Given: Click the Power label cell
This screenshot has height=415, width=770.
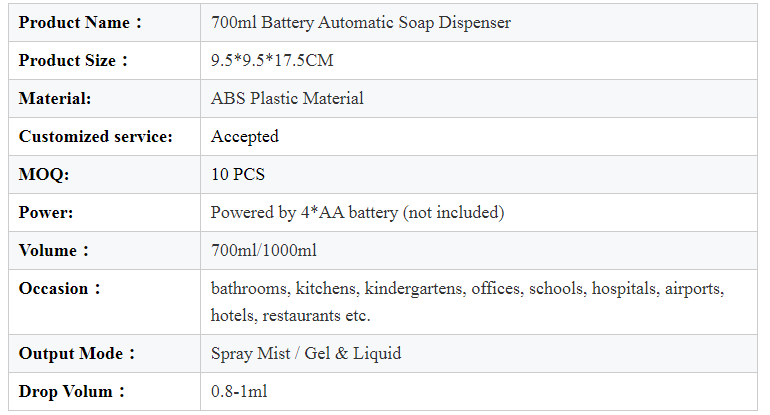Looking at the screenshot, I should point(104,212).
